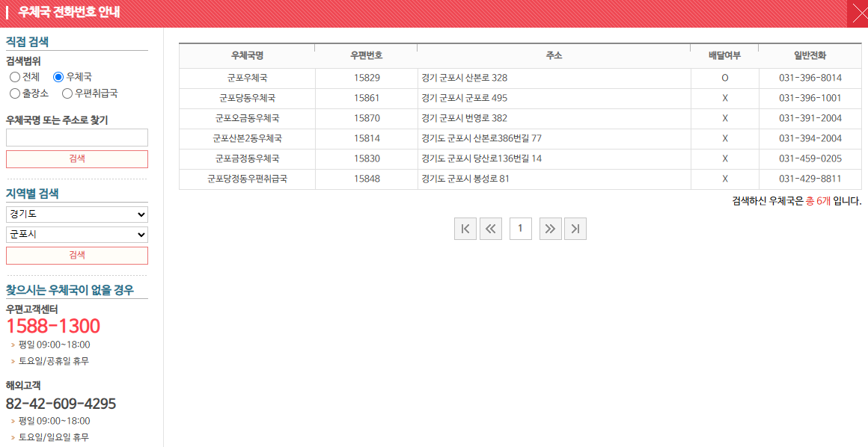Image resolution: width=868 pixels, height=447 pixels.
Task: Select the 군포당정동우편취급국 row name
Action: tap(248, 179)
